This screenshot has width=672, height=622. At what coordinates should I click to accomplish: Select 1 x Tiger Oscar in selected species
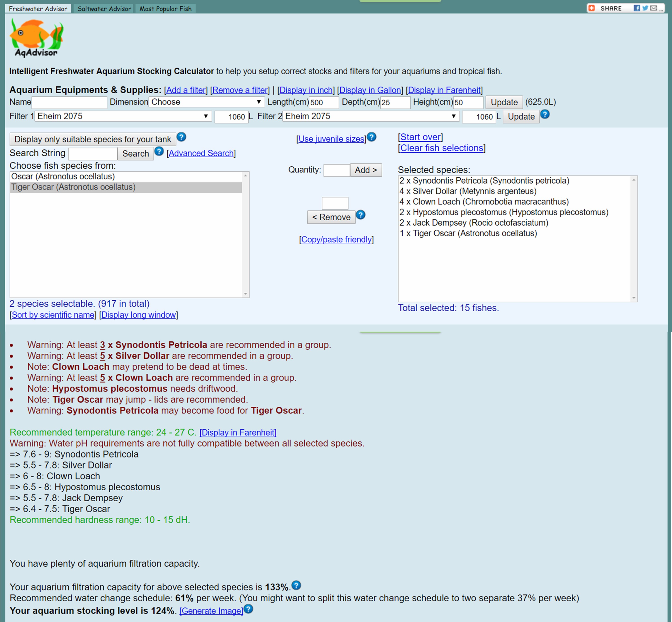coord(514,233)
